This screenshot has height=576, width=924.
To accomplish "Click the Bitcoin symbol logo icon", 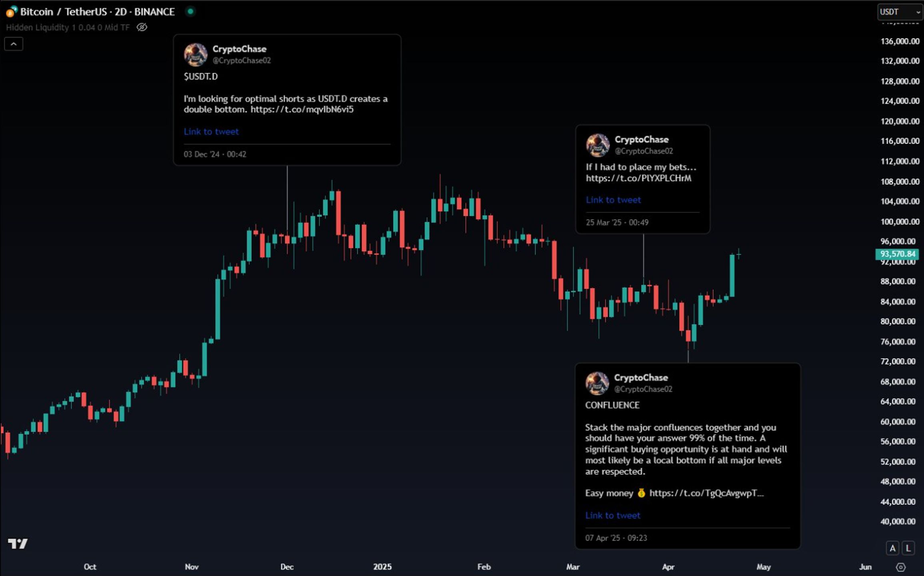I will click(11, 12).
